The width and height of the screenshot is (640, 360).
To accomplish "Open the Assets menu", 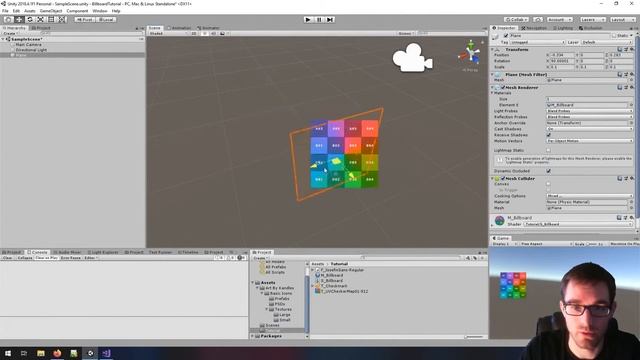I will 30,11.
